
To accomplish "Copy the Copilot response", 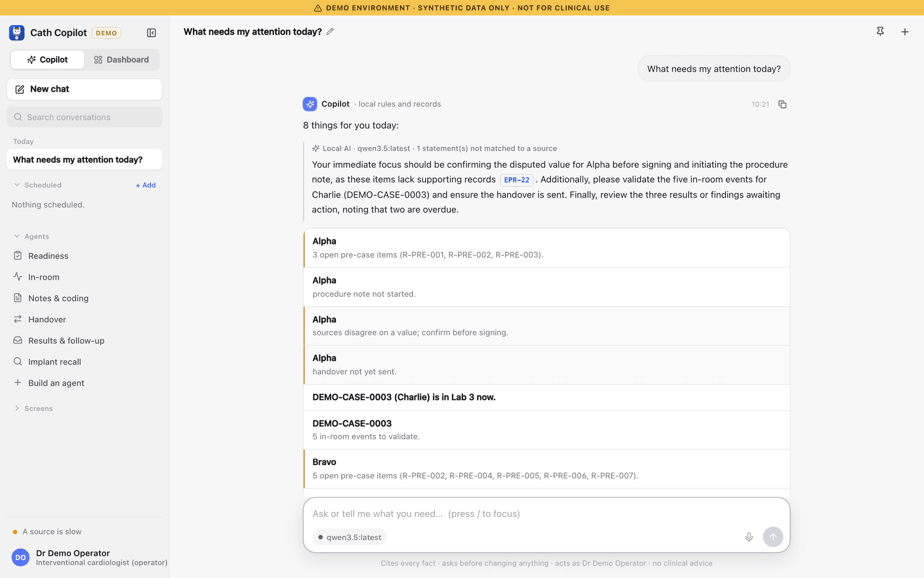I will pyautogui.click(x=783, y=105).
